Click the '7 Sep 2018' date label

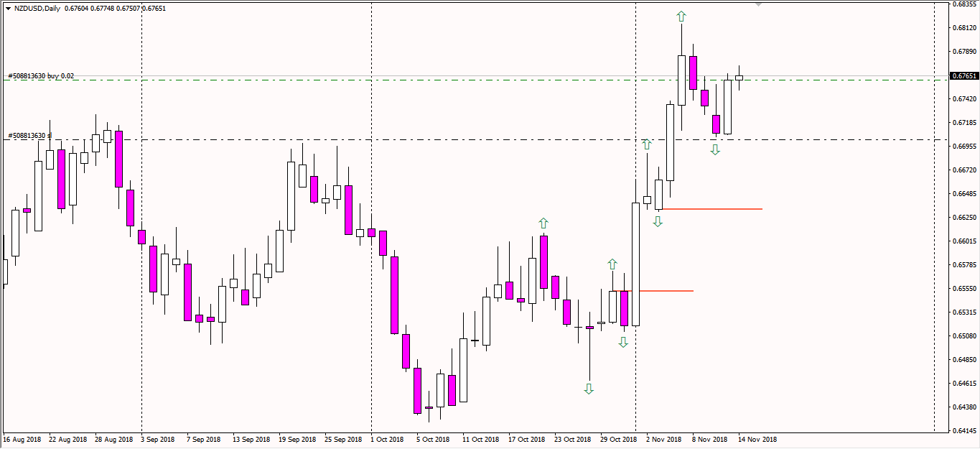(x=203, y=439)
